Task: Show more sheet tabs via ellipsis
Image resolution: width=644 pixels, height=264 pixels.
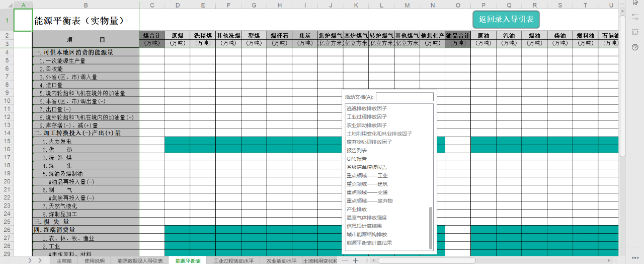Action: point(345,260)
